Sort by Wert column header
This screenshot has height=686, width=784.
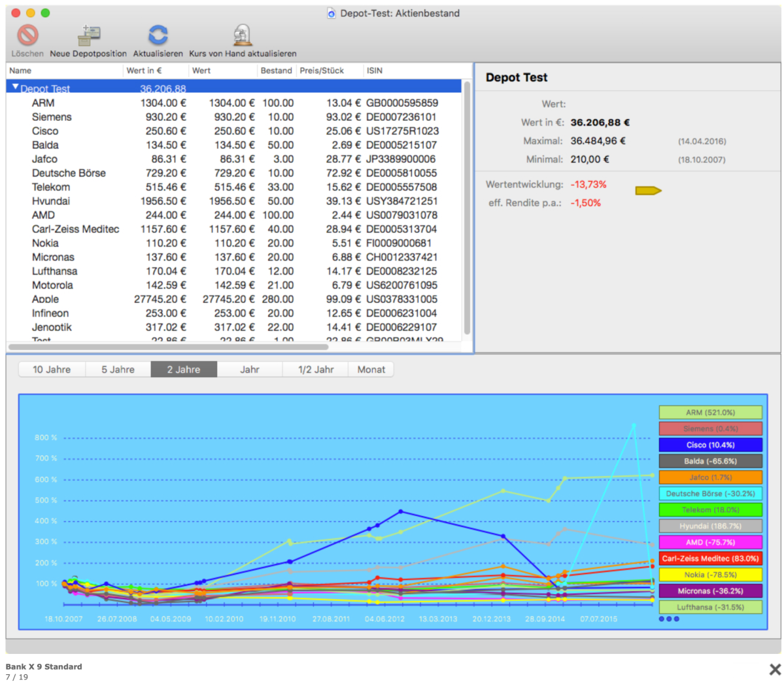tap(223, 71)
